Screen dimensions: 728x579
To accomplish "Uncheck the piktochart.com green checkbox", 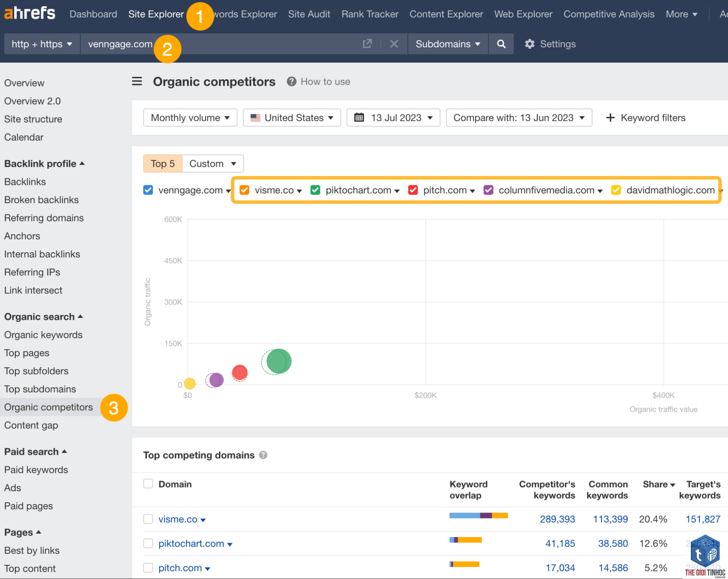I will tap(315, 190).
